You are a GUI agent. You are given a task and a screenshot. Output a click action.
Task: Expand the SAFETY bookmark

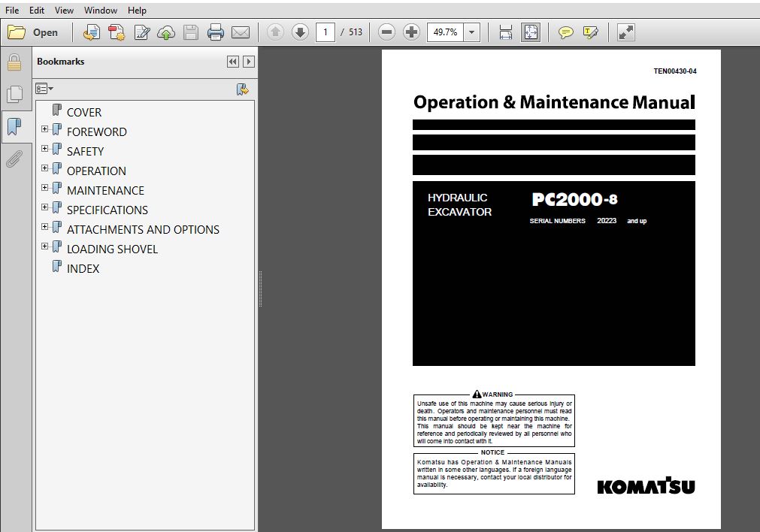44,148
